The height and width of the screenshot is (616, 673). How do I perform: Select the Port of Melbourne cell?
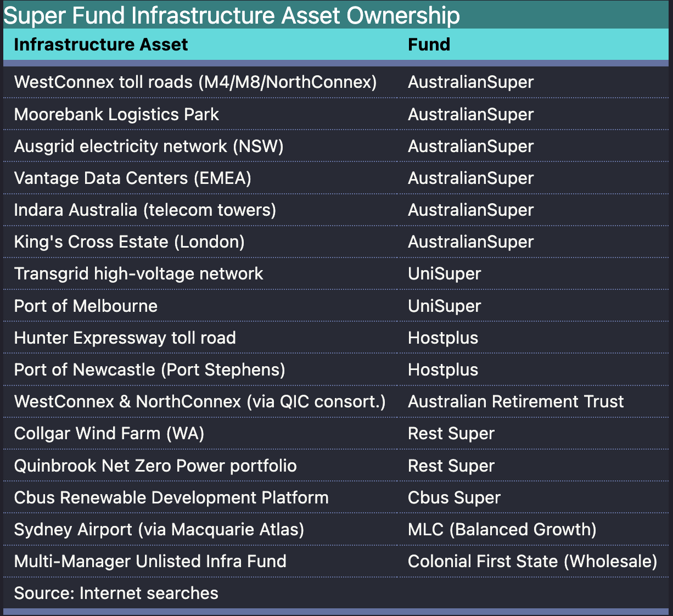86,306
